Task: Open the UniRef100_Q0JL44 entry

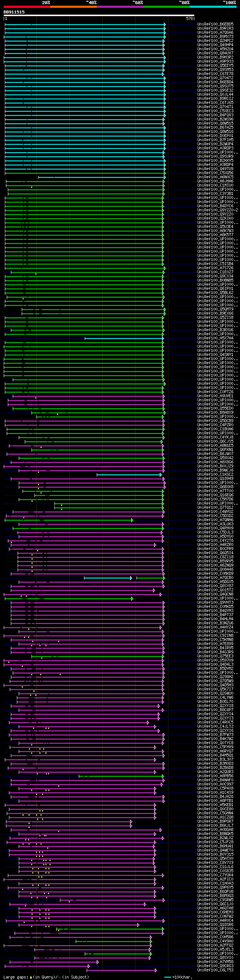Action: pyautogui.click(x=215, y=94)
